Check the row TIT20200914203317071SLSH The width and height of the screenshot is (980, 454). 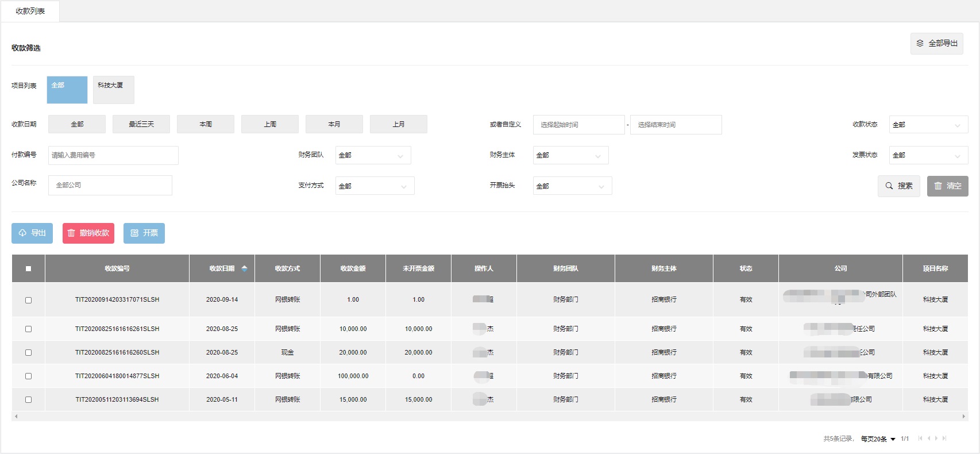coord(28,300)
